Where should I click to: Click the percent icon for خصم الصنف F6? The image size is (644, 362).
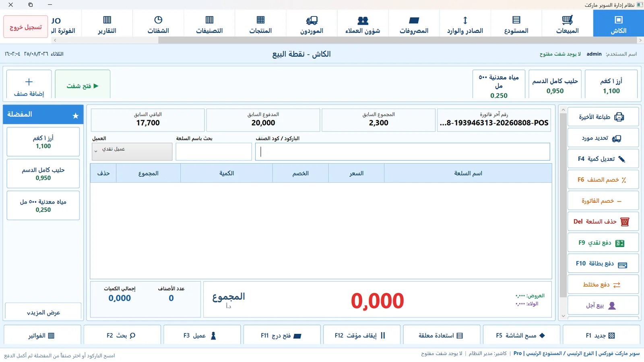[623, 180]
